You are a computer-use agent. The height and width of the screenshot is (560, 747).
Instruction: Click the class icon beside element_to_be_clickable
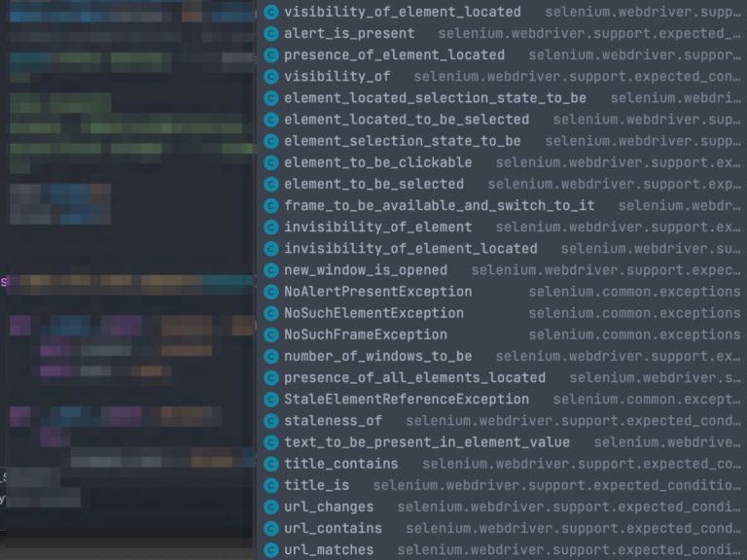pyautogui.click(x=271, y=162)
